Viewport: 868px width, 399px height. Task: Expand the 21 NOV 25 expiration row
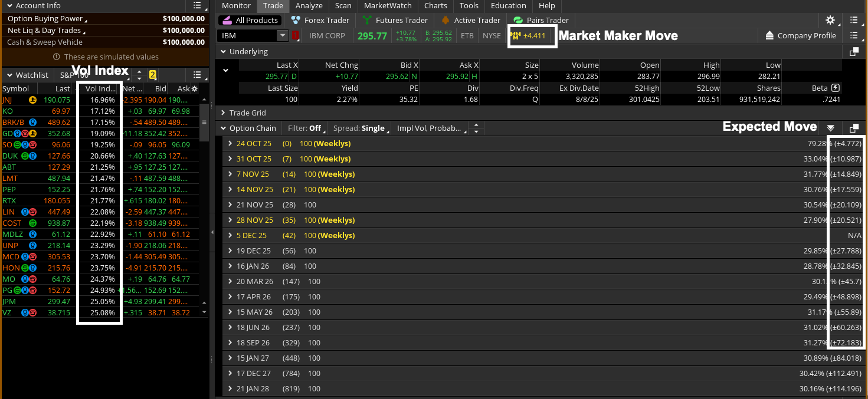230,205
